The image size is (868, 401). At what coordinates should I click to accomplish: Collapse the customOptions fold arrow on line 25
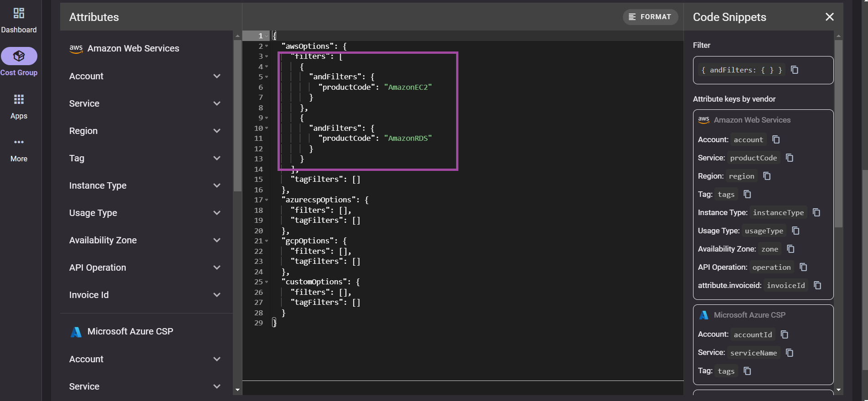click(267, 282)
